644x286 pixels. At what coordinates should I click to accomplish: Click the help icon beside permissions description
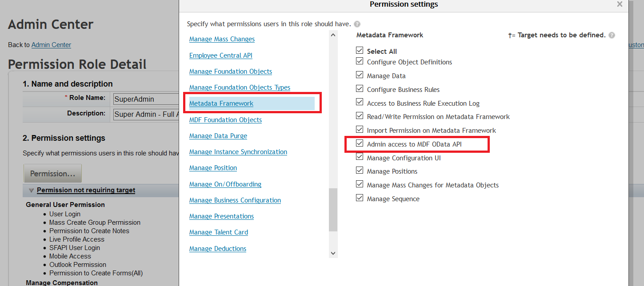pos(357,24)
